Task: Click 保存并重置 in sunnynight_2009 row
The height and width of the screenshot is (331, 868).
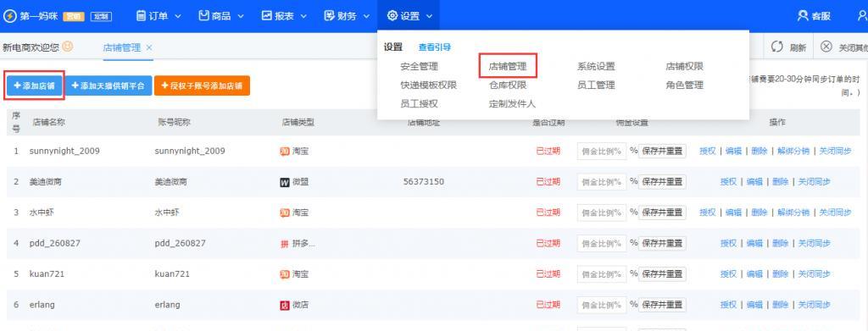Action: pos(662,151)
